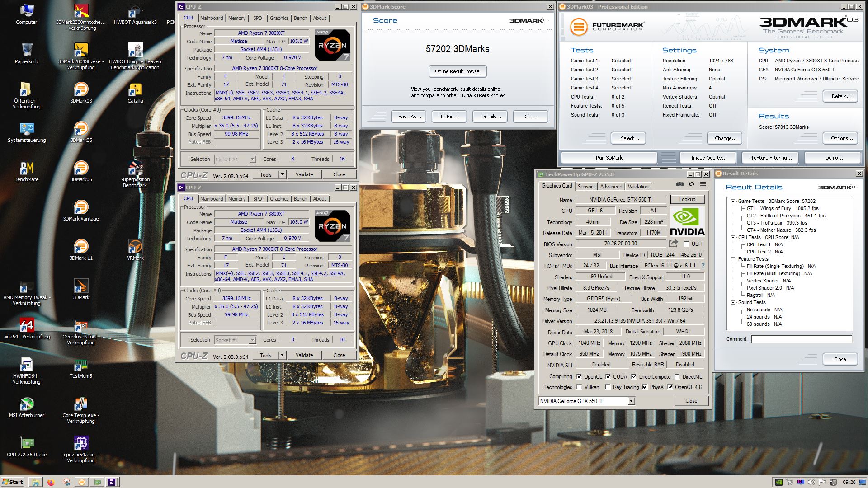This screenshot has width=868, height=488.
Task: Switch to the Advanced tab in GPU-Z
Action: (611, 187)
